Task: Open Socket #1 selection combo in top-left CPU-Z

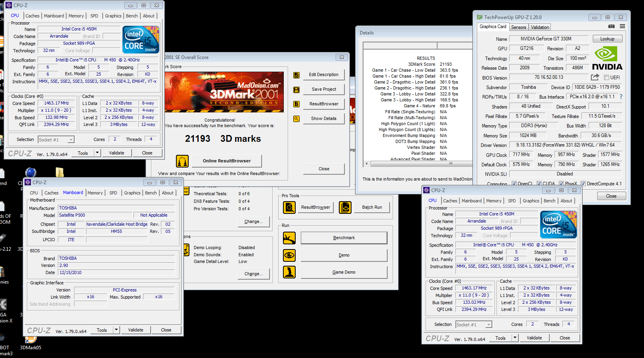Action: click(x=56, y=139)
